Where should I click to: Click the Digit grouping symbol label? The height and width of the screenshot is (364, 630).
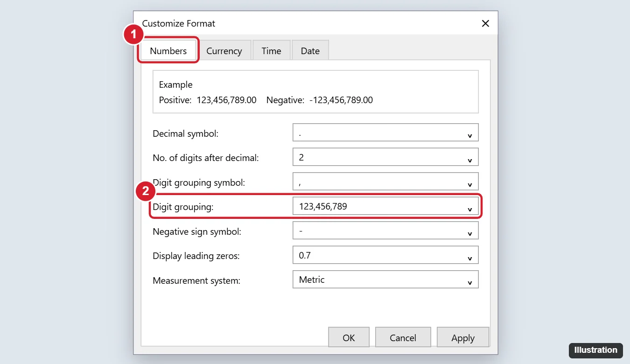point(199,182)
